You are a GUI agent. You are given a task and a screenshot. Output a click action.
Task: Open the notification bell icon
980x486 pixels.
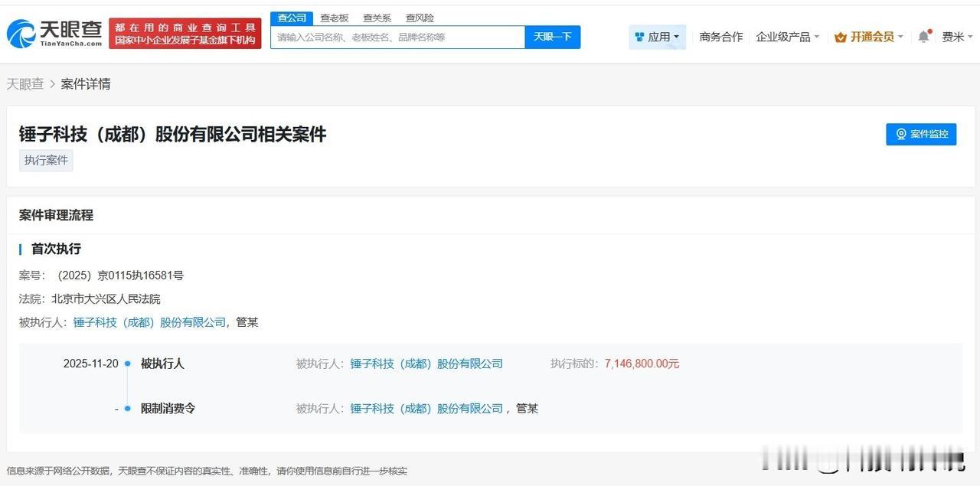(x=924, y=37)
